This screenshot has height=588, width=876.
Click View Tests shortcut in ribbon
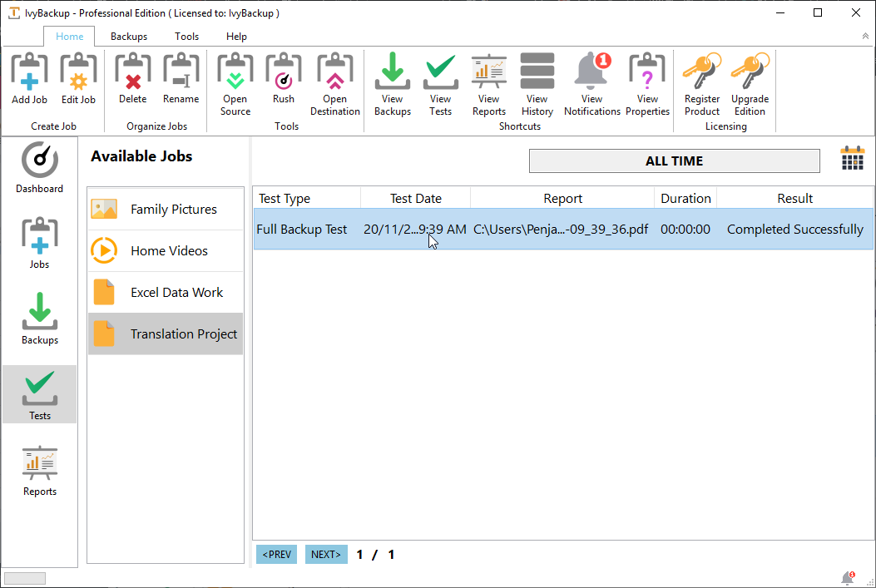tap(441, 84)
